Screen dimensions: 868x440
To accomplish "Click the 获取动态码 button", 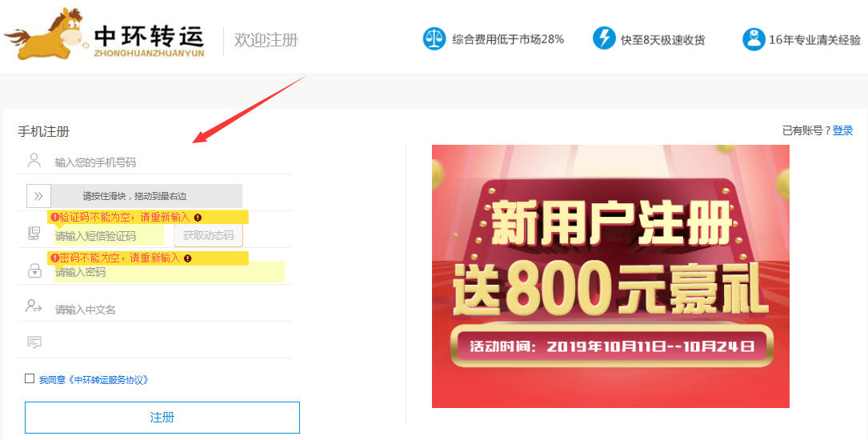I will coord(208,235).
